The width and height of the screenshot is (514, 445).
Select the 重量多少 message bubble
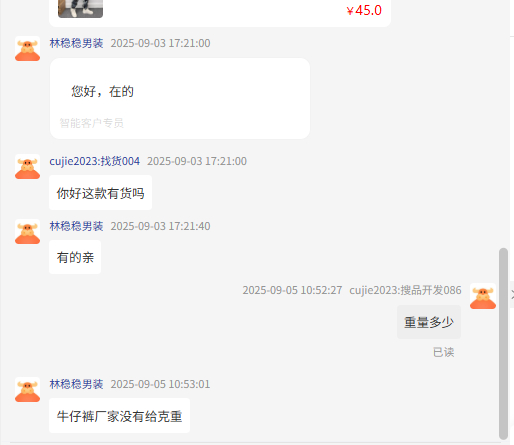(x=429, y=322)
